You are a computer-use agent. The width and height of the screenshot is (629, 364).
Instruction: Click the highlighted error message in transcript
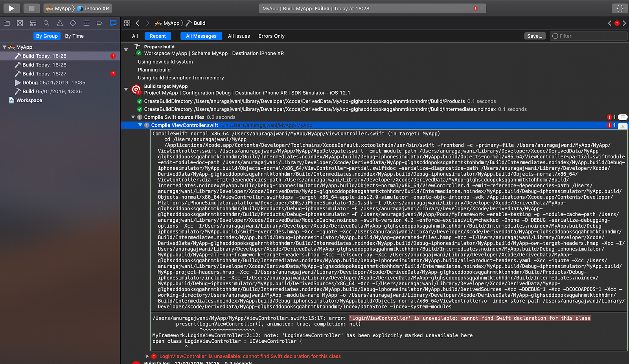point(470,318)
